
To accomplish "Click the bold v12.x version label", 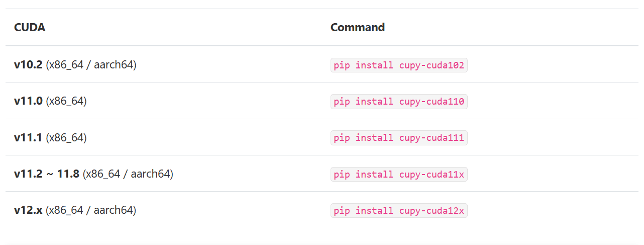I will tap(28, 210).
